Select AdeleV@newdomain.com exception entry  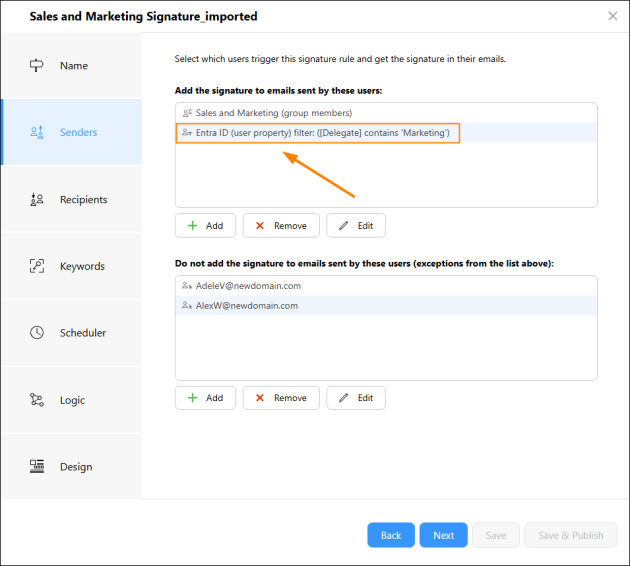pyautogui.click(x=386, y=286)
